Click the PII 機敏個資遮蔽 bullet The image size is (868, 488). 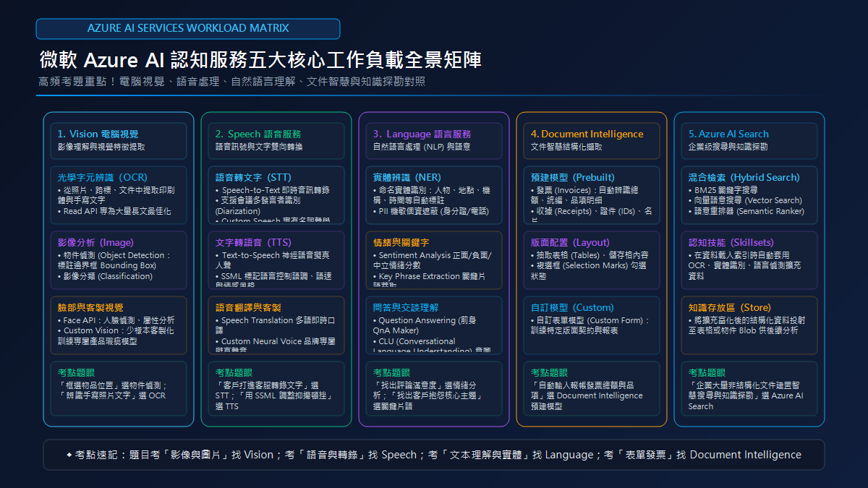(430, 212)
